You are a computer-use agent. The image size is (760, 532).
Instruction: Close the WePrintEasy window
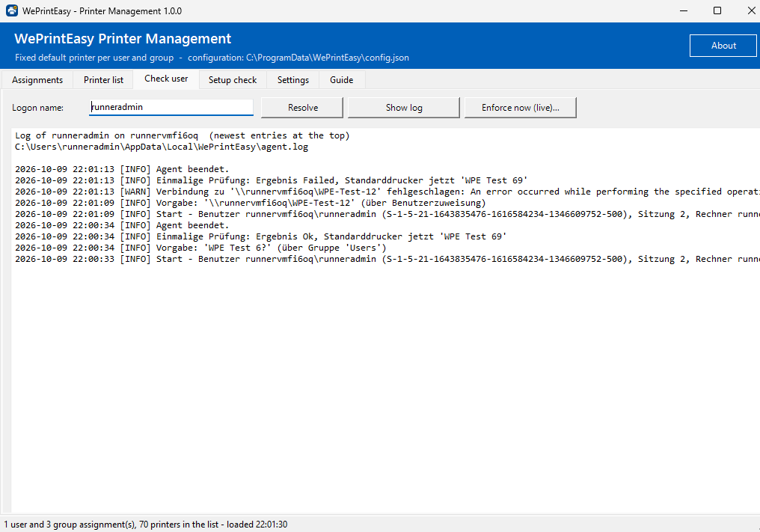coord(751,10)
